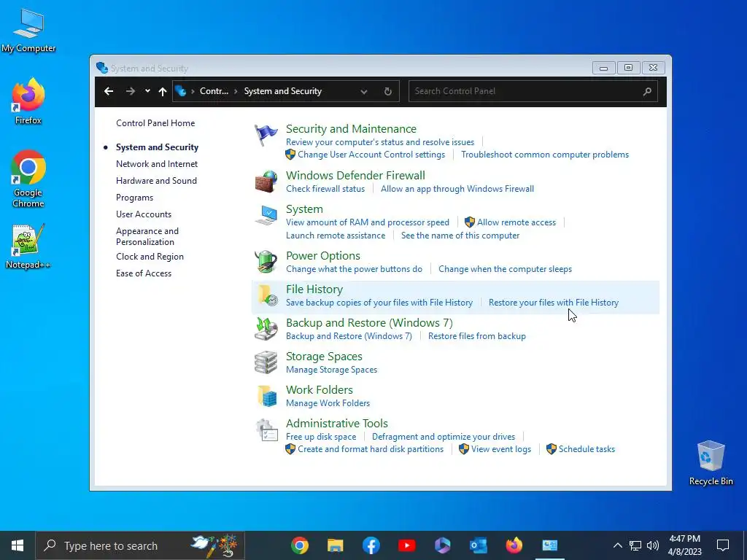Select the Firefox desktop shortcut
Screen dimensions: 747x560
click(28, 102)
